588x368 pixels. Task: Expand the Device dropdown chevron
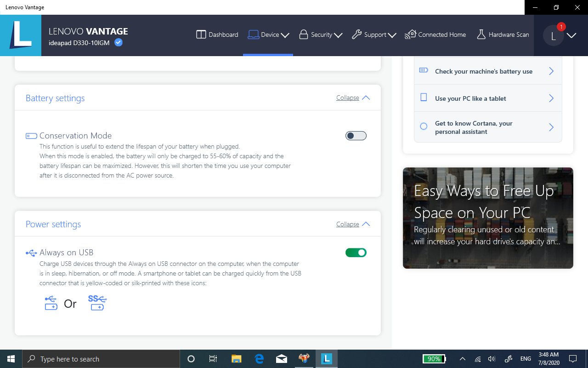[285, 35]
